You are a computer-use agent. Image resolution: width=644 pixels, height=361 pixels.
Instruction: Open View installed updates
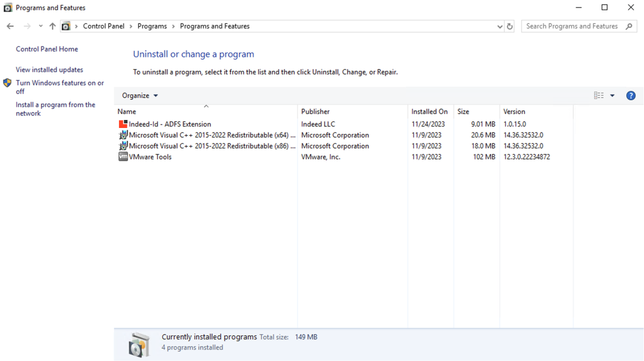[49, 70]
